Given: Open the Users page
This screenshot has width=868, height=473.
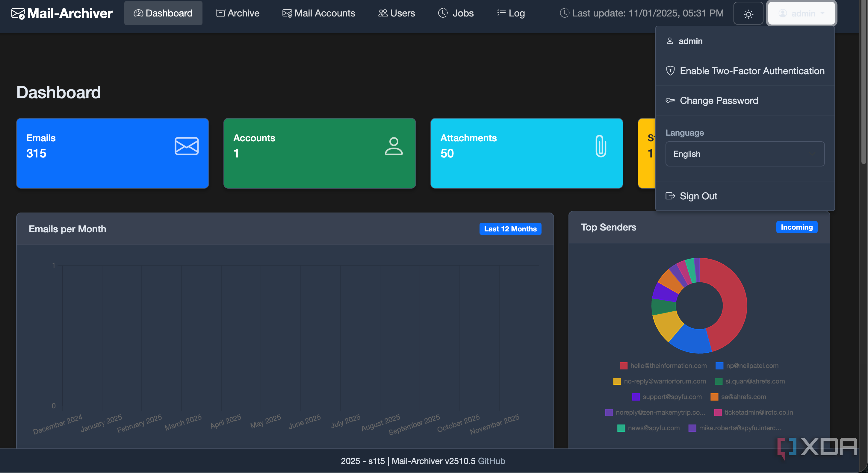Looking at the screenshot, I should pyautogui.click(x=397, y=13).
